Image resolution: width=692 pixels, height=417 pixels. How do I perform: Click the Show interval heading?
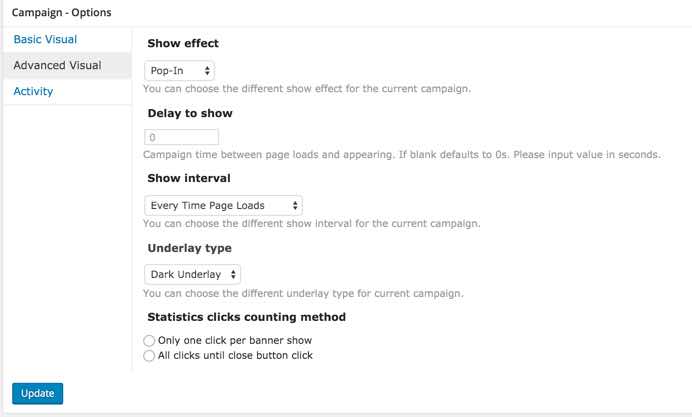coord(189,178)
